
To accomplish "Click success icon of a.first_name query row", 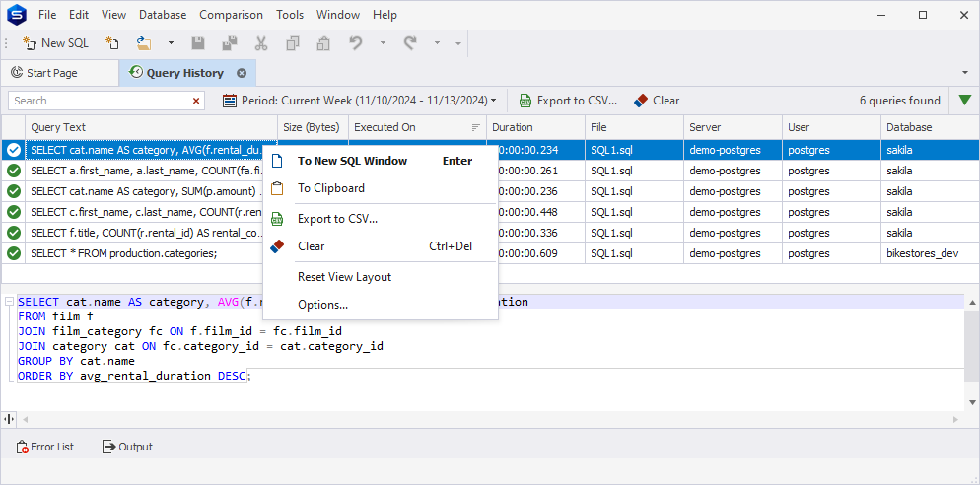I will pyautogui.click(x=14, y=171).
